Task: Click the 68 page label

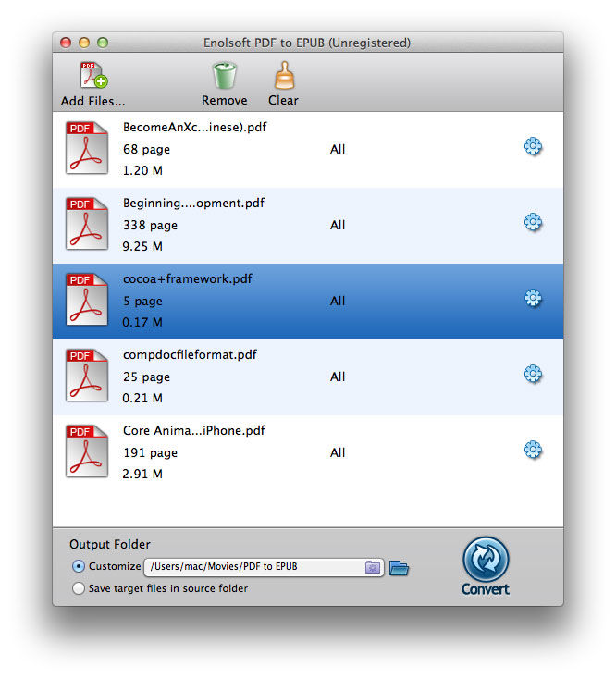Action: point(146,149)
